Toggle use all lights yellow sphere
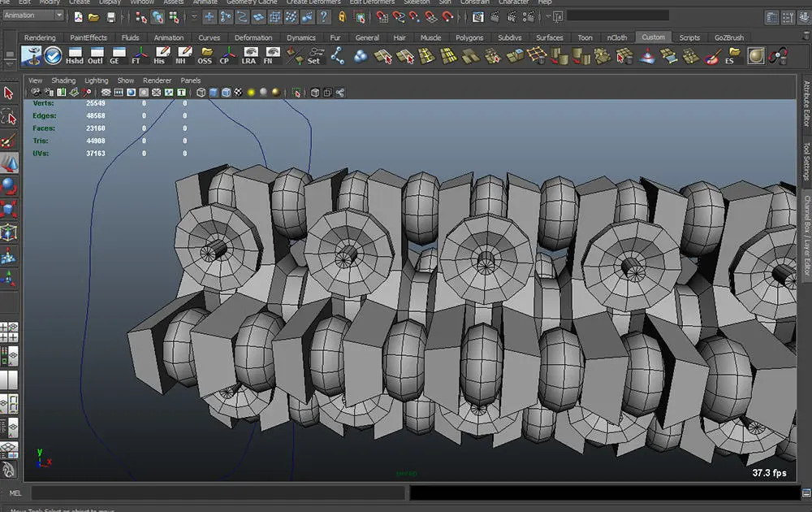Screen dimensions: 812x512 tap(251, 93)
